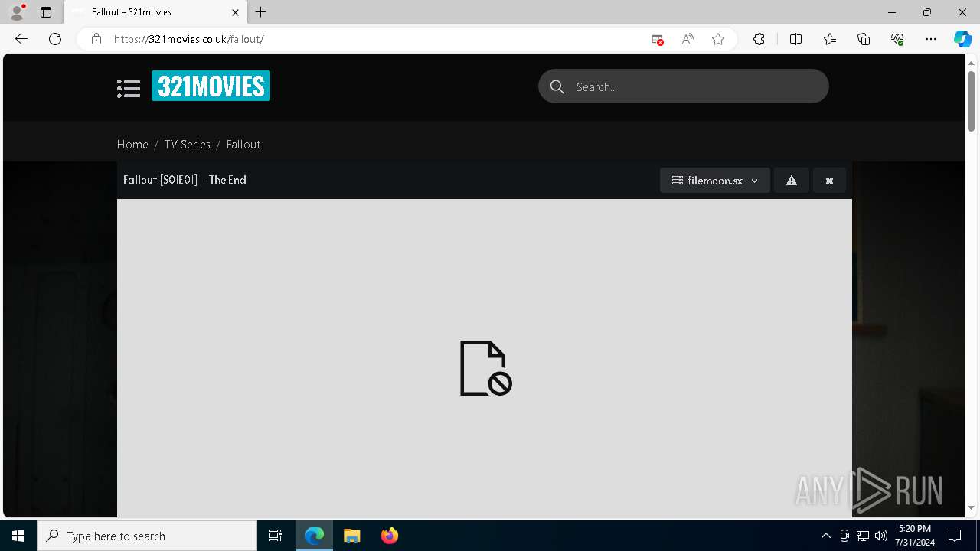The height and width of the screenshot is (551, 980).
Task: Open Tab actions menu icon
Action: 46,12
